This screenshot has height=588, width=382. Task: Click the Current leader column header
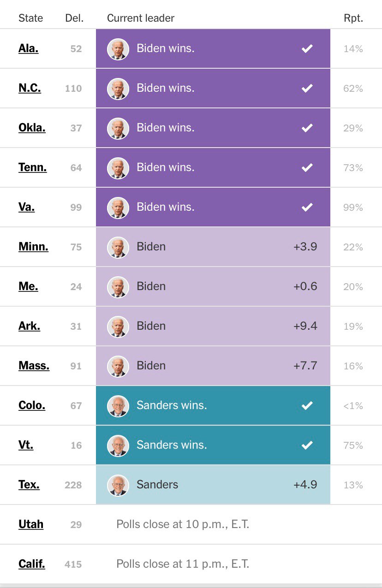click(x=141, y=18)
